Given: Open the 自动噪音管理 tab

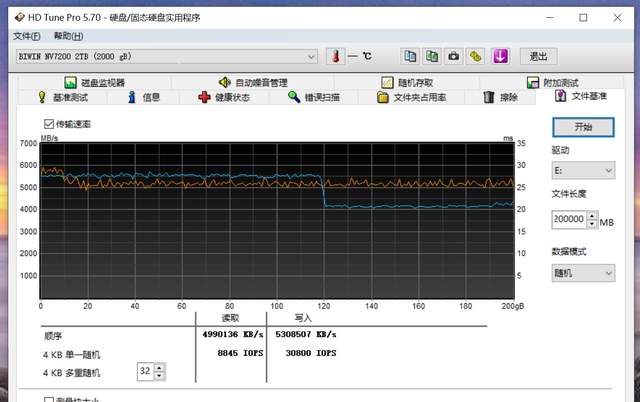Looking at the screenshot, I should click(253, 83).
